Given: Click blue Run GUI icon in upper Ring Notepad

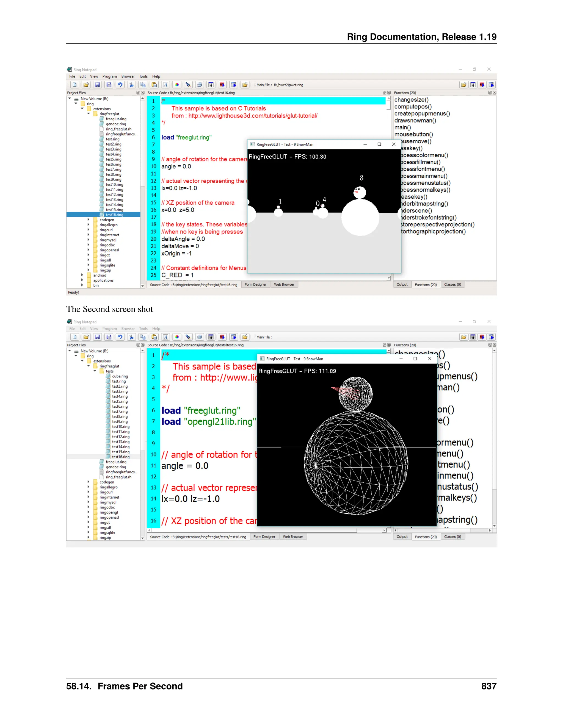Looking at the screenshot, I should click(x=233, y=85).
